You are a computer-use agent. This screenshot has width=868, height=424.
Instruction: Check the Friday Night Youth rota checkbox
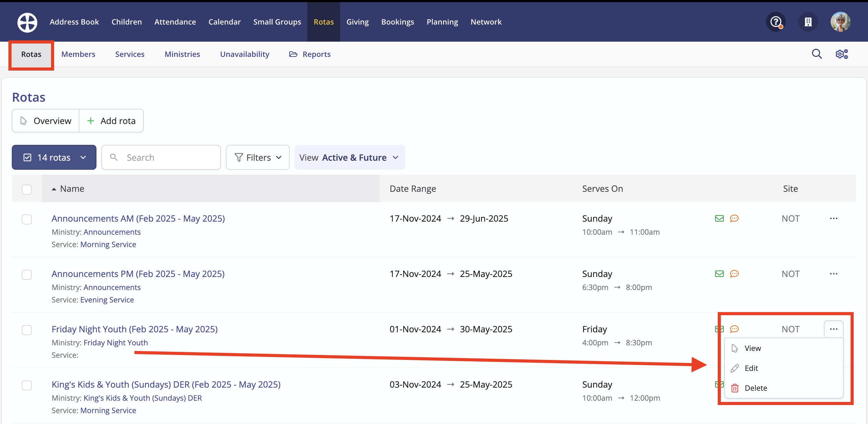[x=27, y=330]
